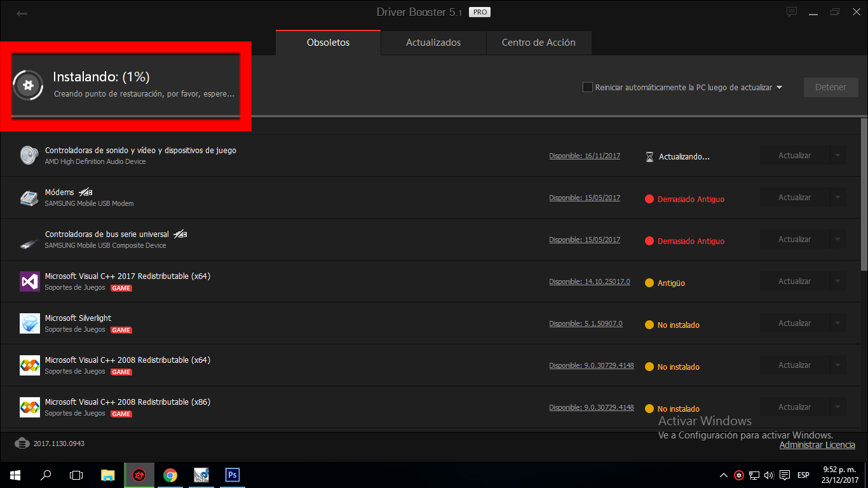868x488 pixels.
Task: Click Actualizar for AMD High Definition Audio
Action: 795,156
